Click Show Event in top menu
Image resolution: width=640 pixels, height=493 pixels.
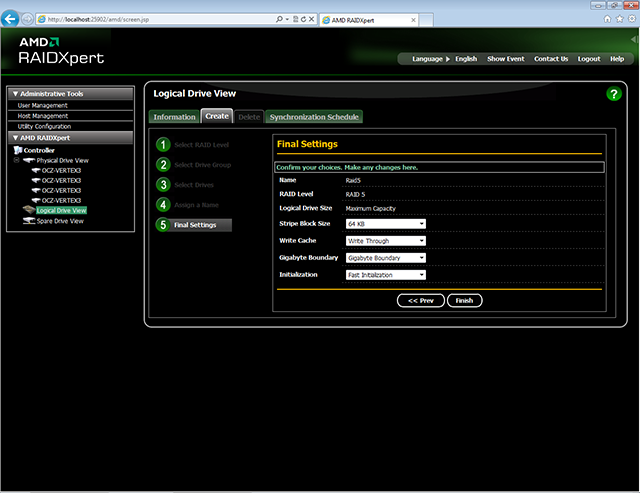506,59
